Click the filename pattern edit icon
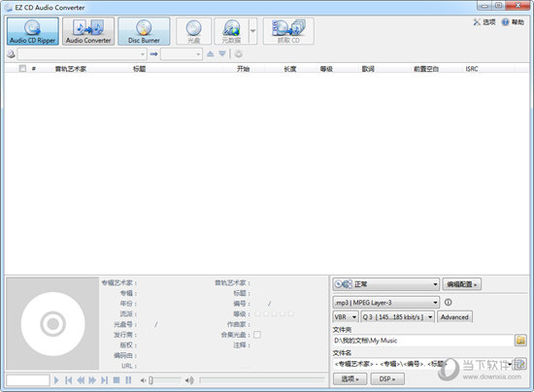 click(520, 364)
